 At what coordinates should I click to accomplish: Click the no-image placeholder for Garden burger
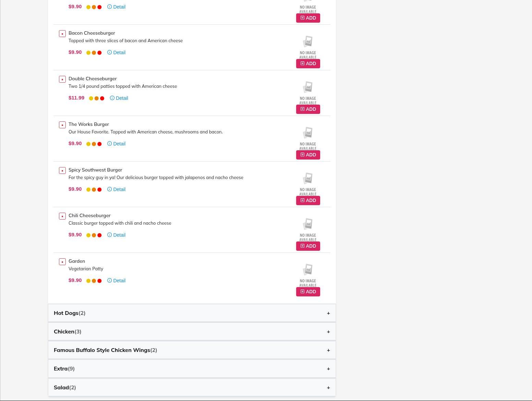308,274
